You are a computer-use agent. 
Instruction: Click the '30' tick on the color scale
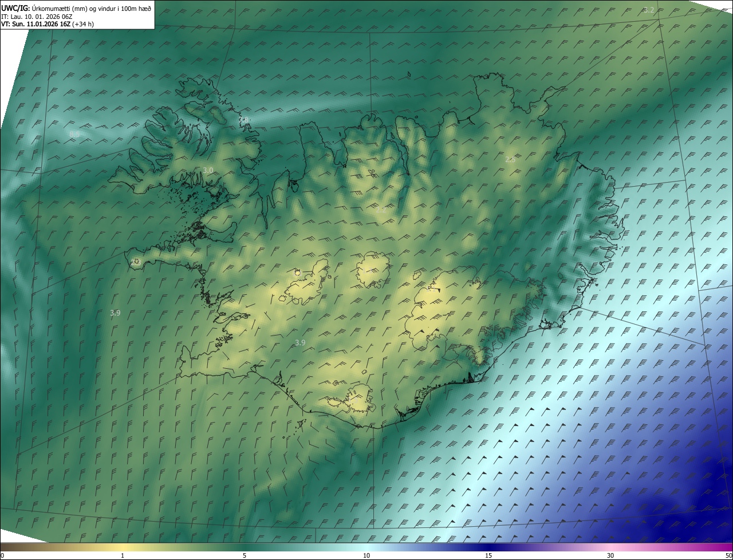pyautogui.click(x=610, y=556)
